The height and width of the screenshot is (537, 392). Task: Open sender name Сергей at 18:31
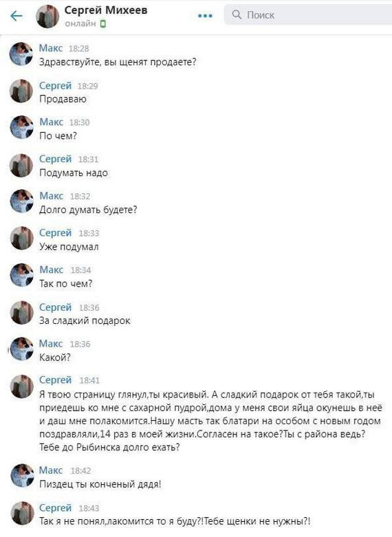click(x=56, y=159)
